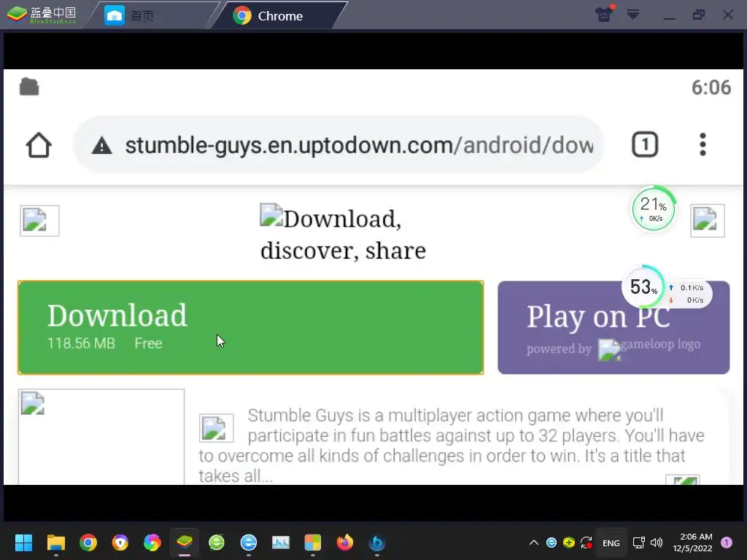The width and height of the screenshot is (747, 560).
Task: Click the stumble-guys.en.uptodown.com address bar
Action: tap(338, 145)
